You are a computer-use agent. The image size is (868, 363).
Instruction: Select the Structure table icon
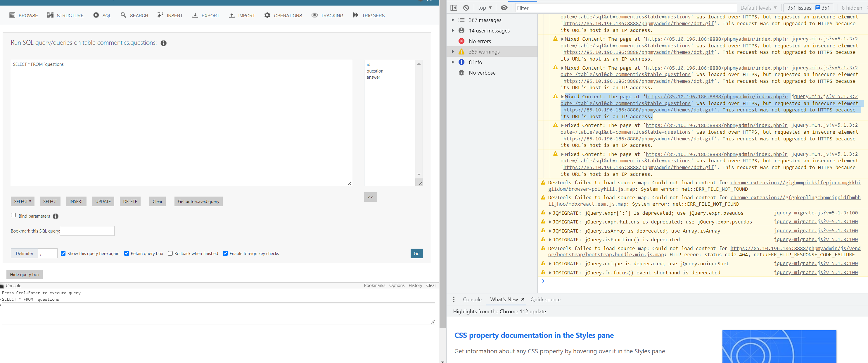[x=50, y=15]
